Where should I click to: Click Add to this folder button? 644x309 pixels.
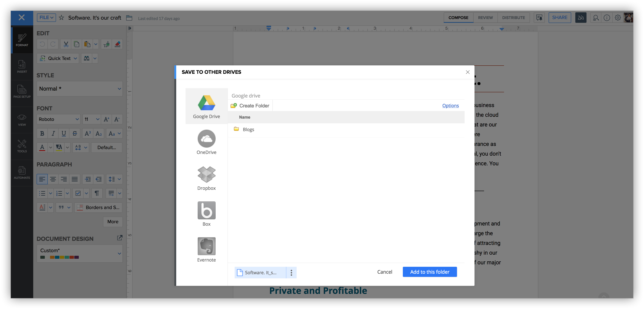430,272
